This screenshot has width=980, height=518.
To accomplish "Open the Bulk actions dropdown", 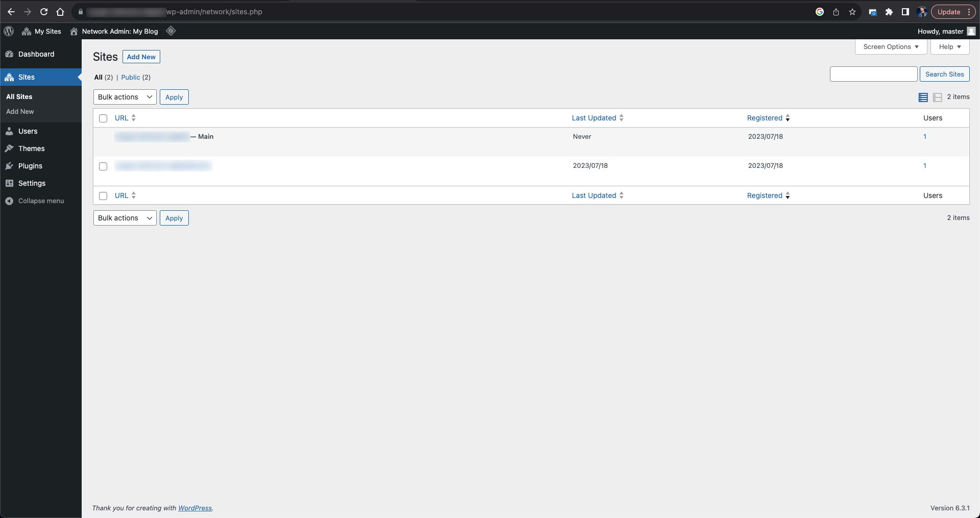I will [x=124, y=97].
